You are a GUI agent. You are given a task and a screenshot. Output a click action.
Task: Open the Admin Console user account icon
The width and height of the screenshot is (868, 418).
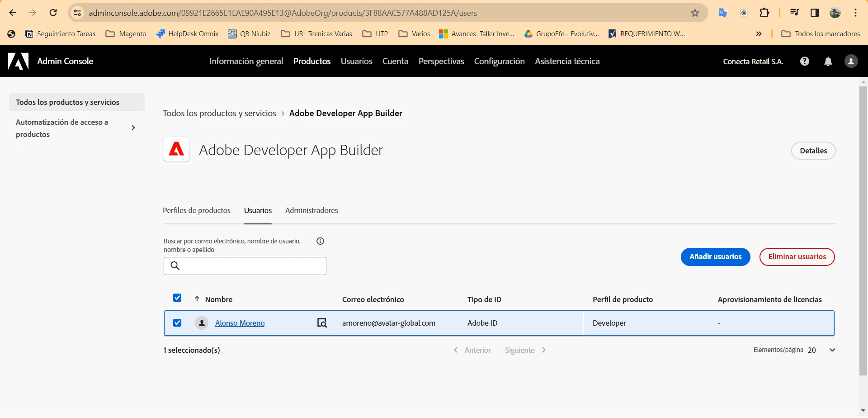pyautogui.click(x=851, y=61)
